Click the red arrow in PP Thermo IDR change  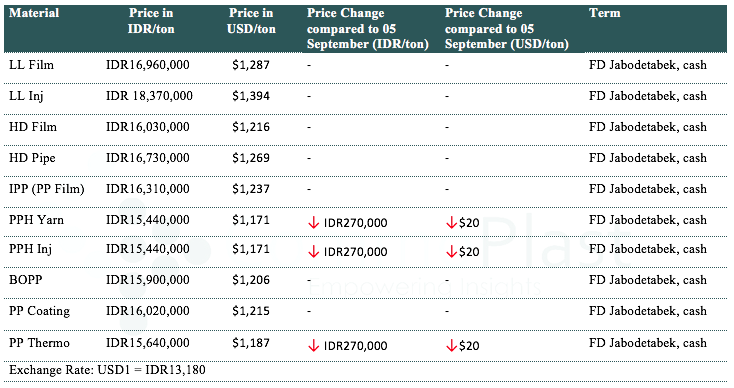(313, 346)
